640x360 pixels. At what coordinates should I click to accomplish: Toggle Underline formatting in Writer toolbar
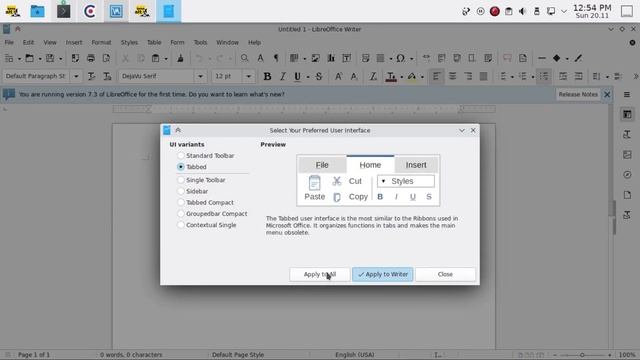297,76
